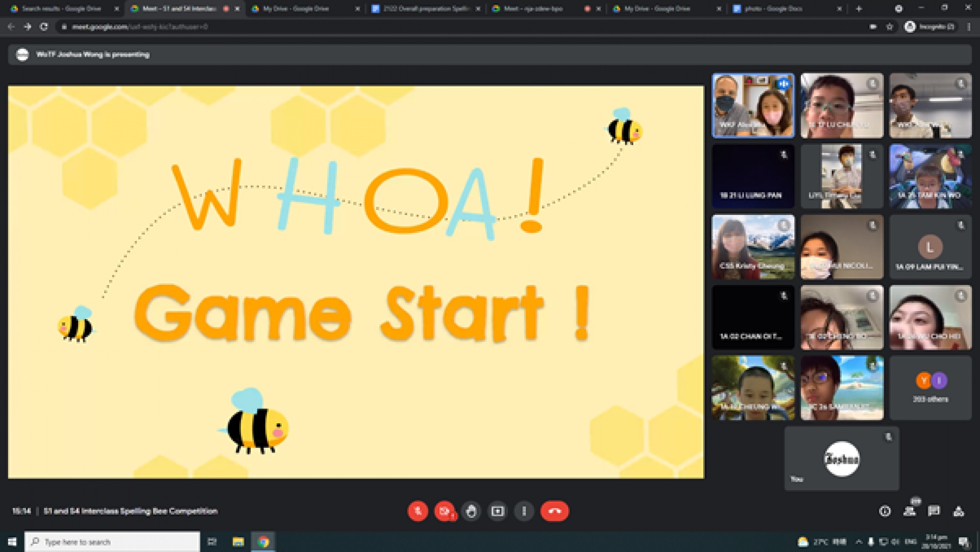Viewport: 980px width, 552px height.
Task: Open the three-dot more options menu
Action: point(524,511)
